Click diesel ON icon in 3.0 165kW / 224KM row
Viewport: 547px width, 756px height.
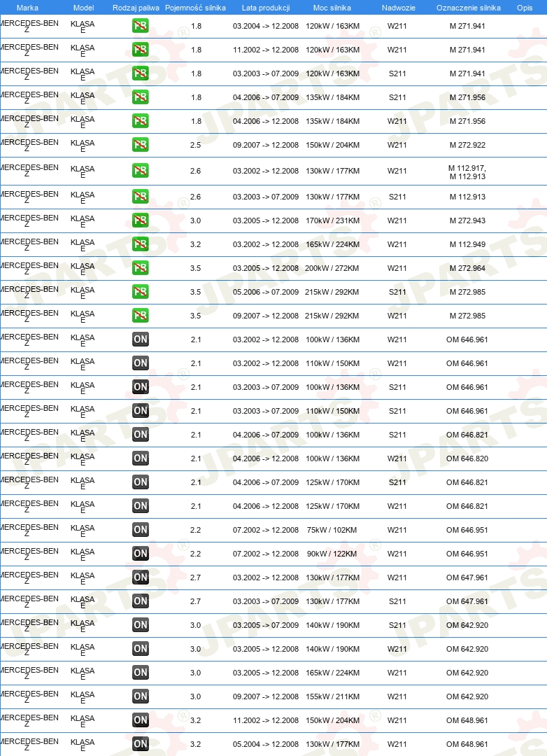click(140, 672)
